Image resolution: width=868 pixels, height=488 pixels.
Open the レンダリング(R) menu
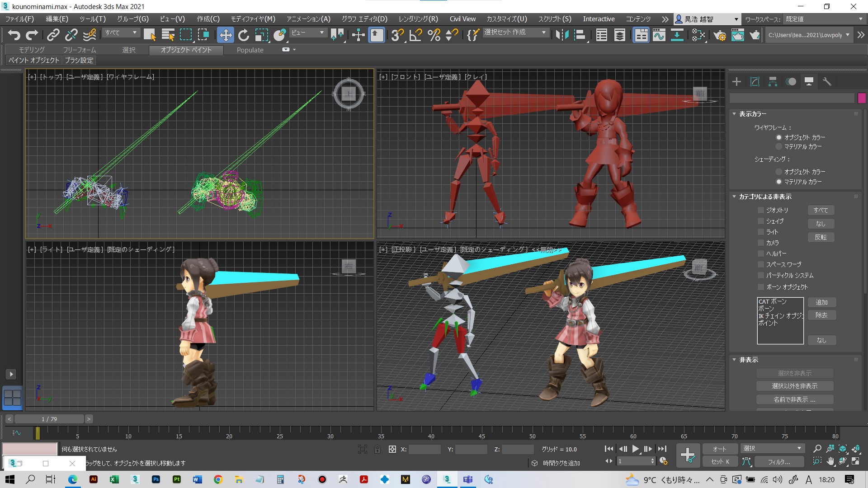[x=418, y=19]
